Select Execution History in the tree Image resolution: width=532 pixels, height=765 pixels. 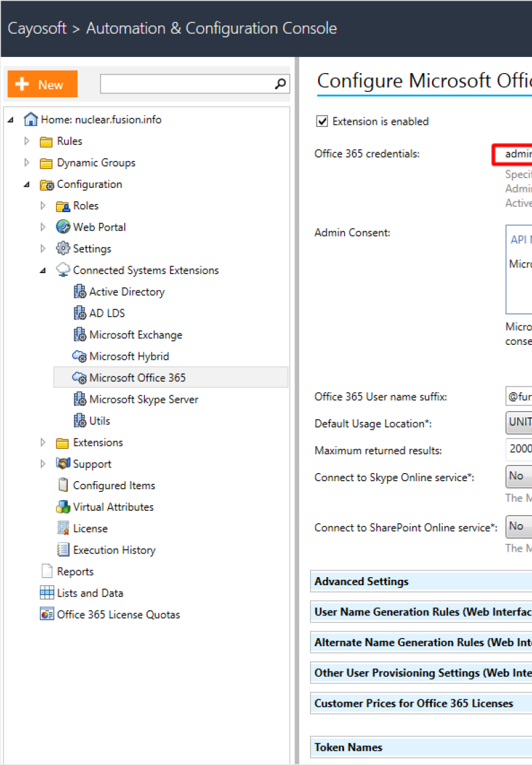coord(114,550)
